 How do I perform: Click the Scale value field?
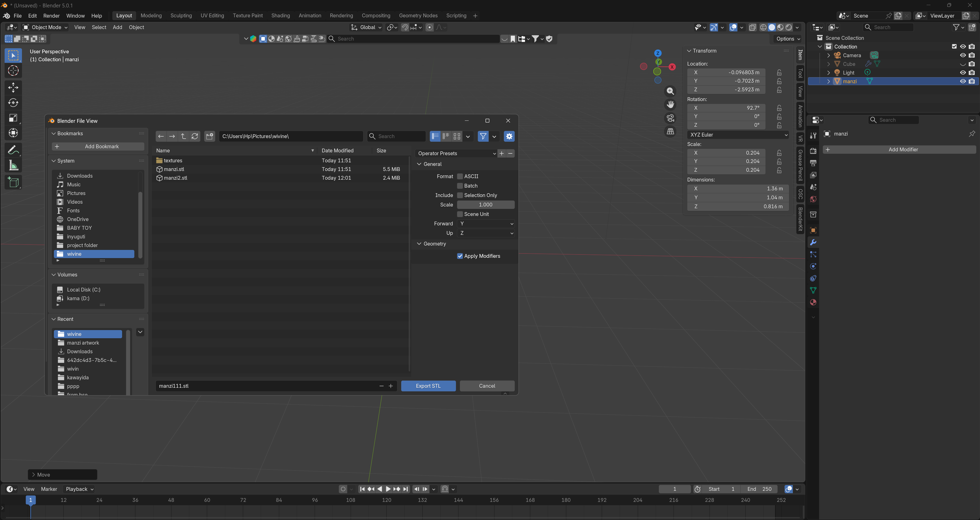(x=486, y=204)
